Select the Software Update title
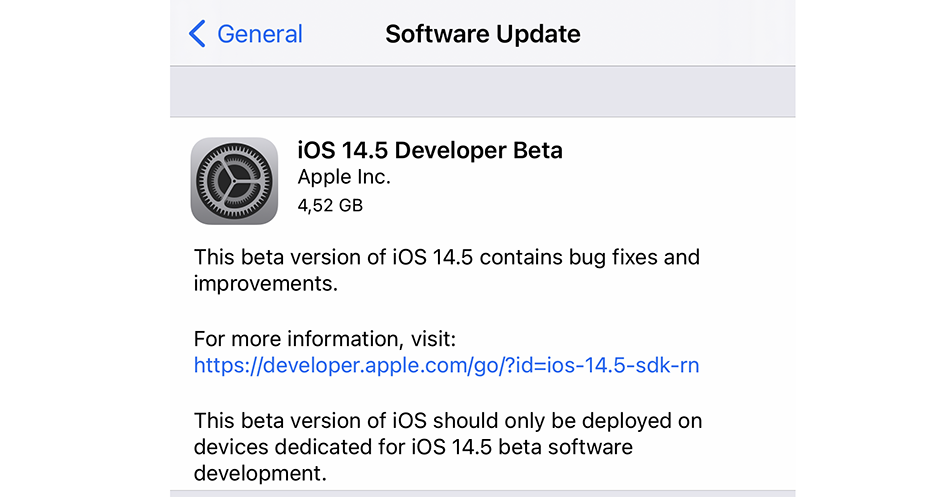The image size is (950, 497). (483, 34)
